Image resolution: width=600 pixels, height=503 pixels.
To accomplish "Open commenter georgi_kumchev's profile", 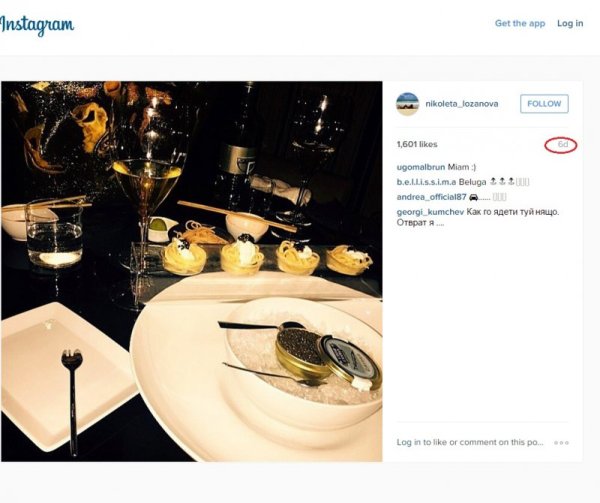I will coord(430,212).
